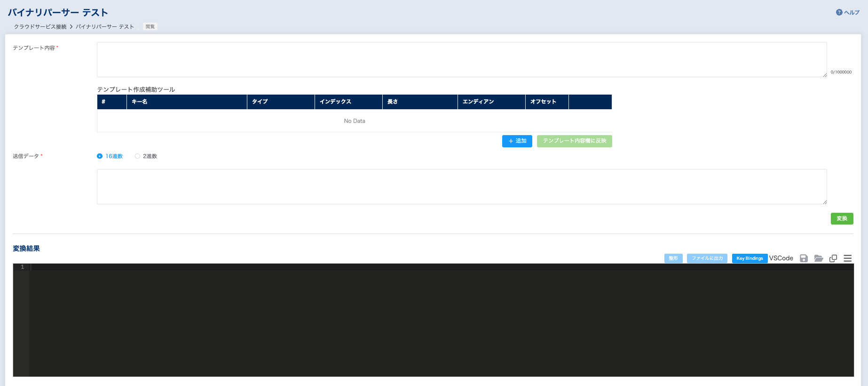Viewport: 868px width, 386px height.
Task: Click テンプレート内容欄に反映 button
Action: coord(575,141)
